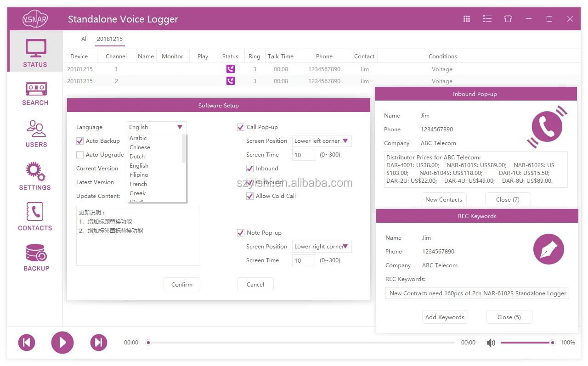The height and width of the screenshot is (366, 588).
Task: Uncheck the Note Pop-up option
Action: click(240, 232)
